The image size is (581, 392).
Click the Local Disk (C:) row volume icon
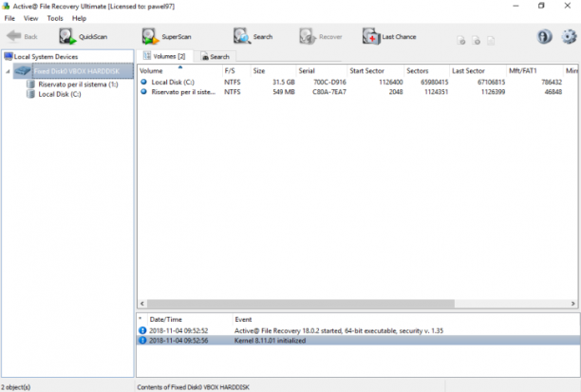tap(143, 82)
